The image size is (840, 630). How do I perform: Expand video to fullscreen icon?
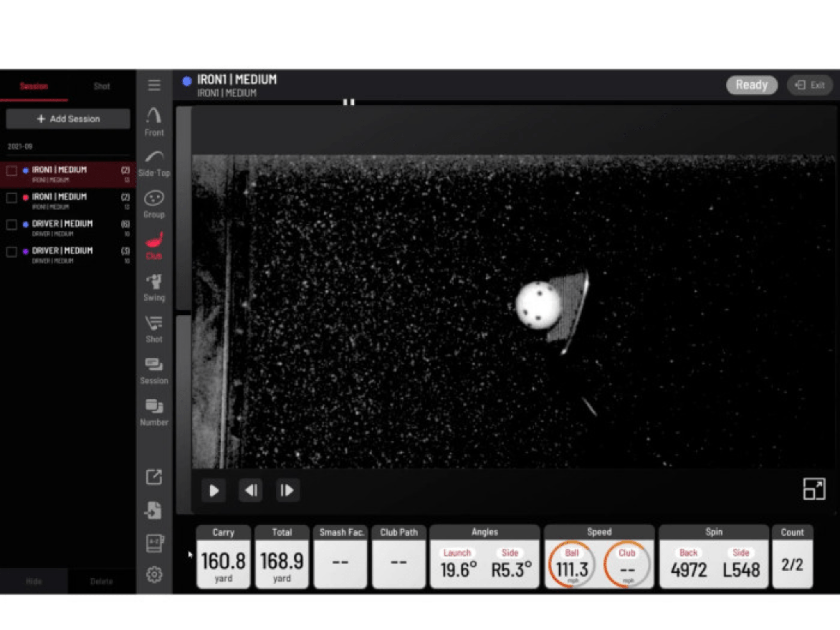coord(814,489)
